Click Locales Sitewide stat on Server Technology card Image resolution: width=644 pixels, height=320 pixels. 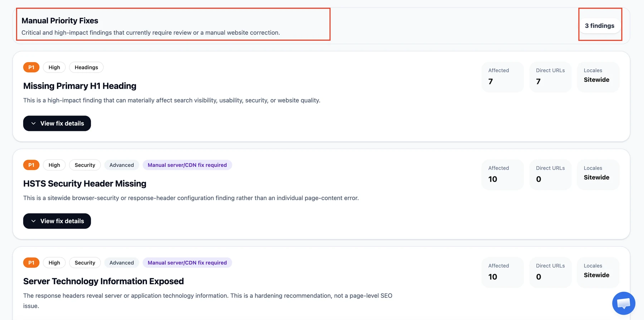[x=598, y=272]
